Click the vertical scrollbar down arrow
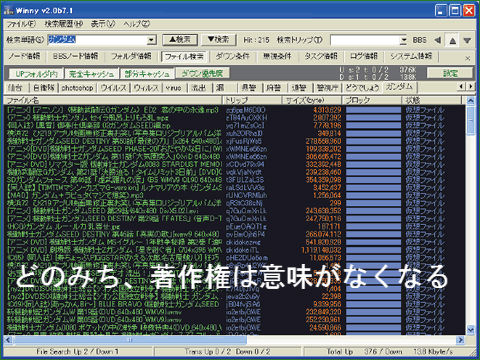 coord(470,330)
